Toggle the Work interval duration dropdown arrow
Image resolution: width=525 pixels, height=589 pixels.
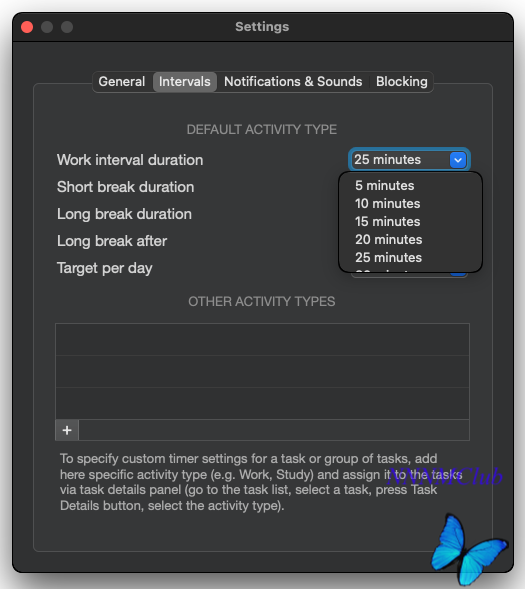click(457, 160)
